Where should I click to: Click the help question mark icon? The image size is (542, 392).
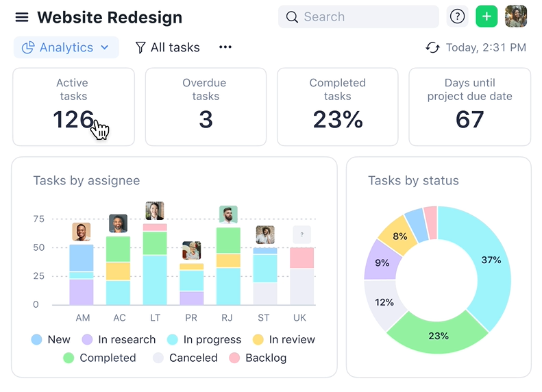point(457,16)
